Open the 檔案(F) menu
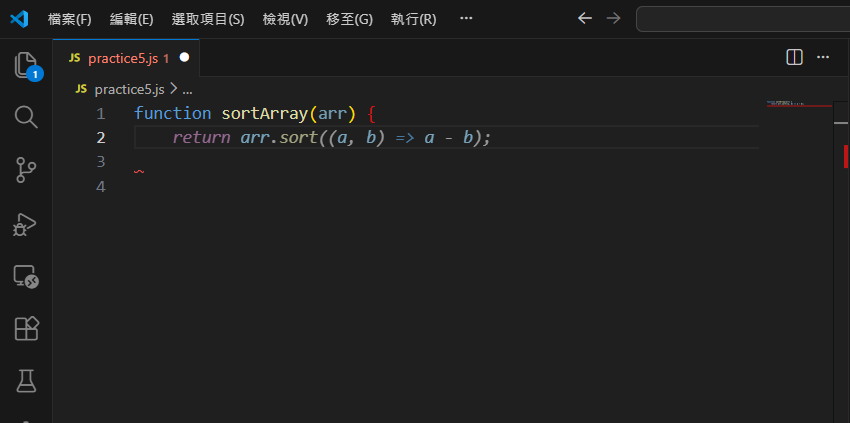Screen dimensions: 850x423 click(x=69, y=19)
